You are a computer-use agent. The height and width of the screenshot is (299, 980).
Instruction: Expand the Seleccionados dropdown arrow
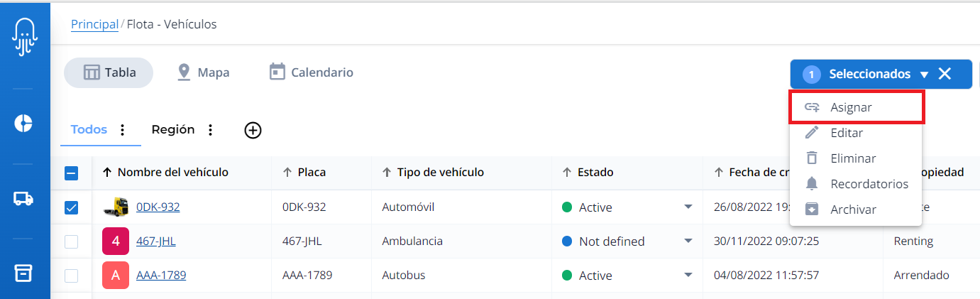click(924, 75)
